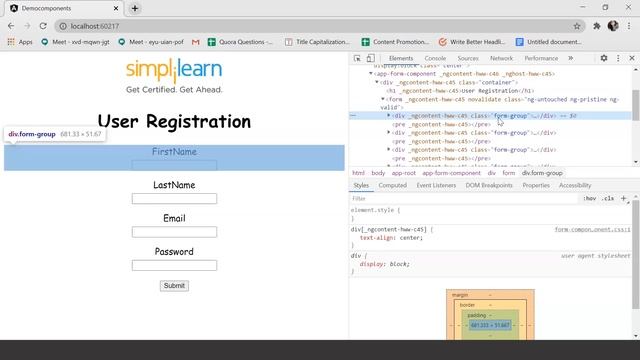
Task: Open Content Promotion bookmark
Action: tap(396, 42)
